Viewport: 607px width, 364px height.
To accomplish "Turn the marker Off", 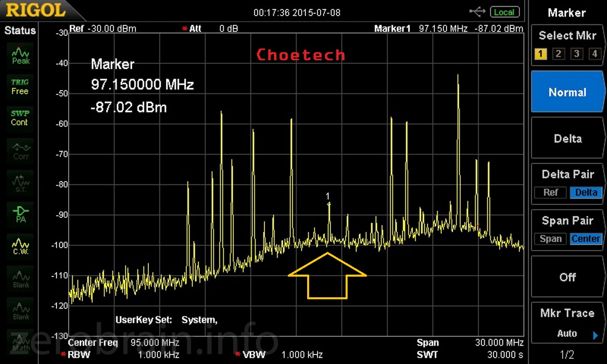I will point(567,277).
